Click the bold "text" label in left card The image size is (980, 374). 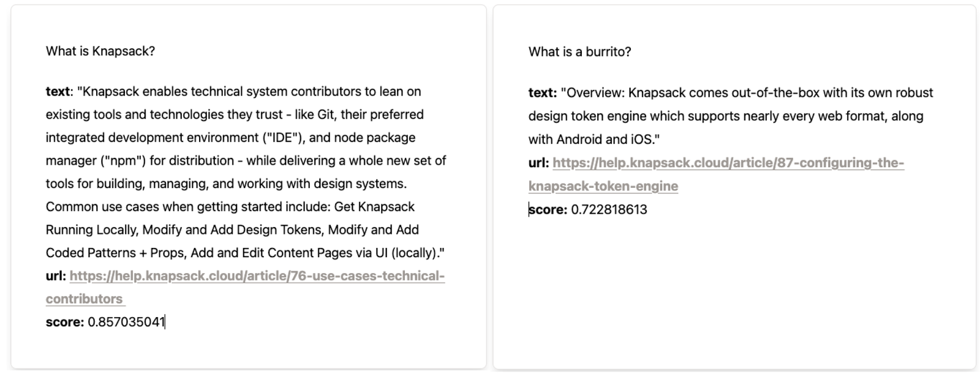point(58,92)
